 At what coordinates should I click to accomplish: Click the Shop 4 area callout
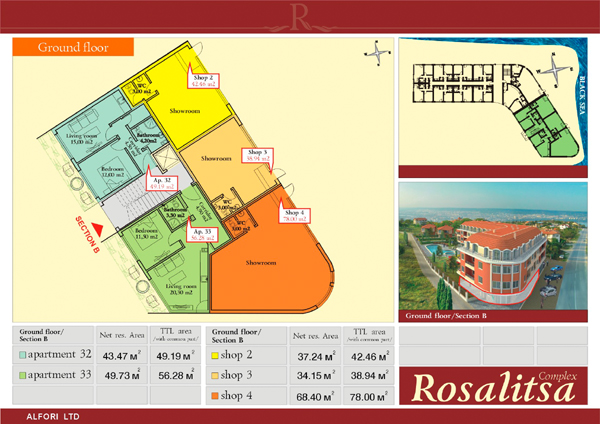tap(294, 215)
